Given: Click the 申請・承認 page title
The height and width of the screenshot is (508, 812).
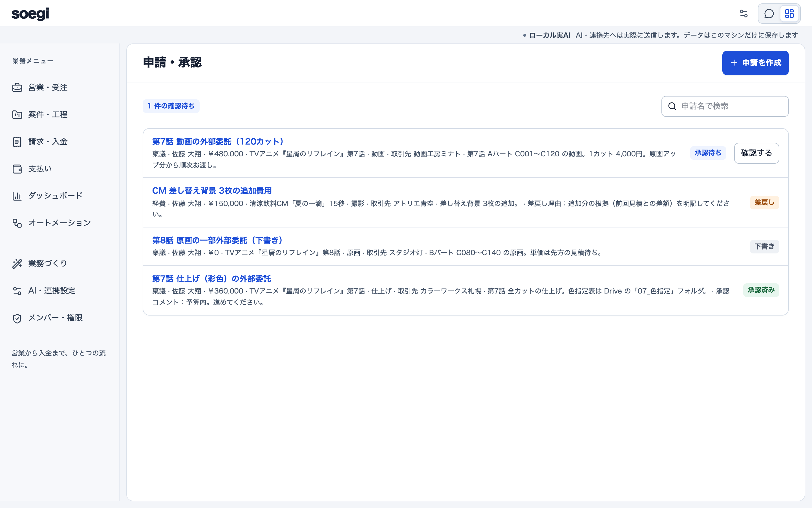Looking at the screenshot, I should pyautogui.click(x=172, y=62).
